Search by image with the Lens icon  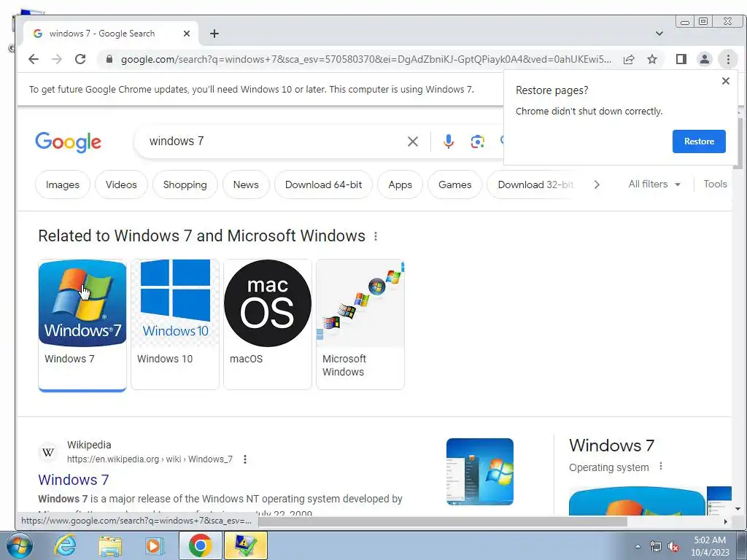[477, 141]
